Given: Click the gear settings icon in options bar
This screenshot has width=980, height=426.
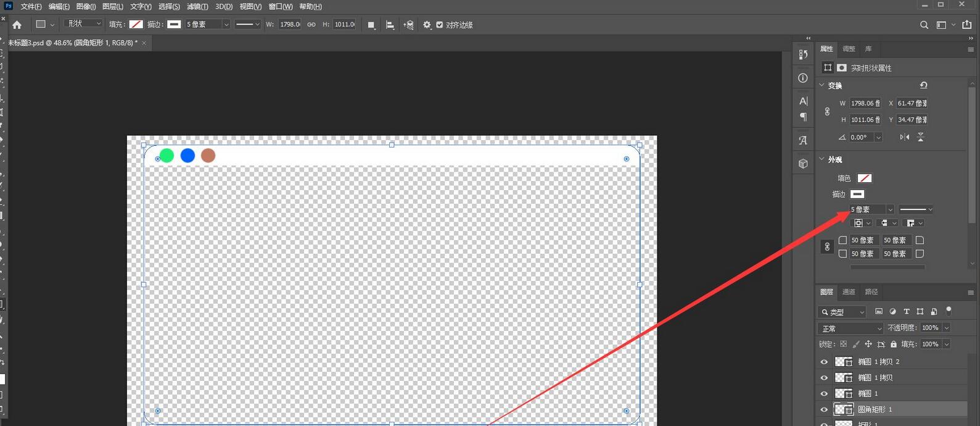Looking at the screenshot, I should click(x=427, y=25).
